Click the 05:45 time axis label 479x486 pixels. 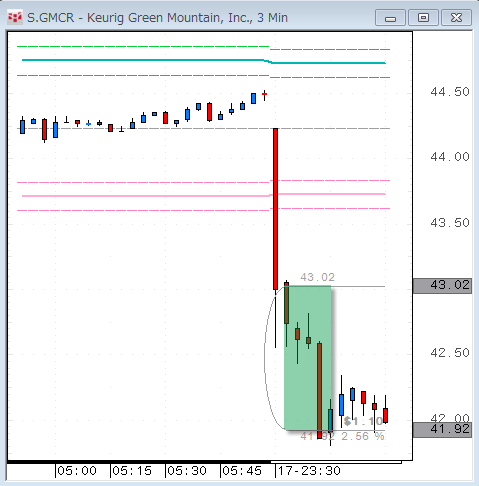click(x=242, y=471)
